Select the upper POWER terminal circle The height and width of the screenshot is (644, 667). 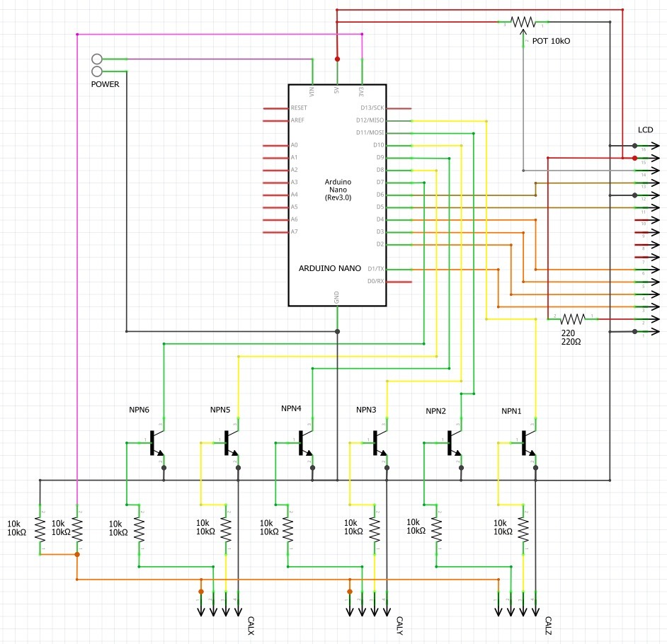pyautogui.click(x=97, y=59)
